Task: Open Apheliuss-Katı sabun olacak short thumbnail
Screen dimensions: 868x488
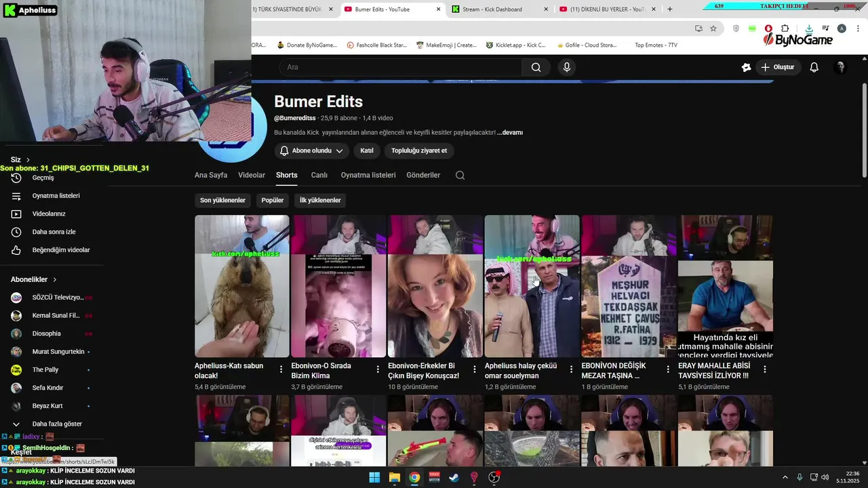Action: 241,286
